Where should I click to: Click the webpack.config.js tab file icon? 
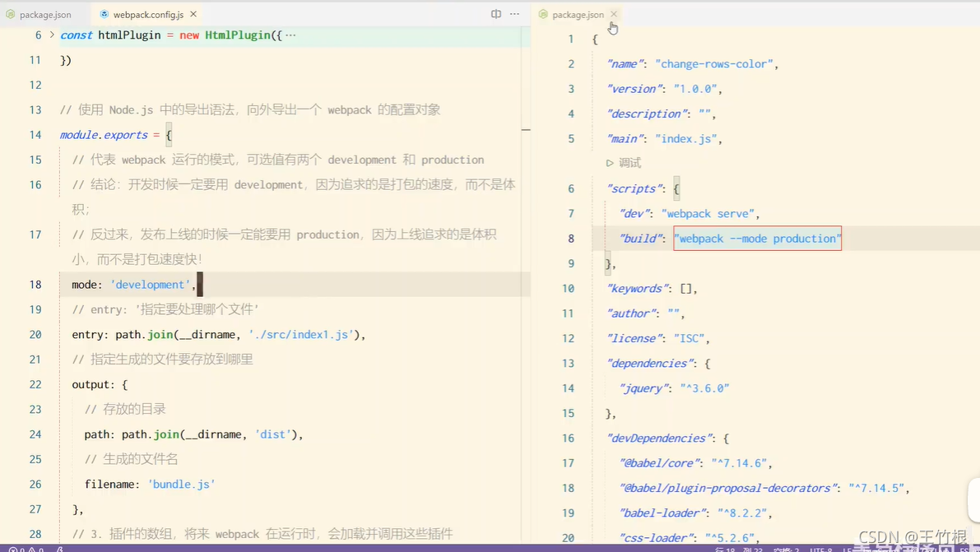click(x=104, y=15)
